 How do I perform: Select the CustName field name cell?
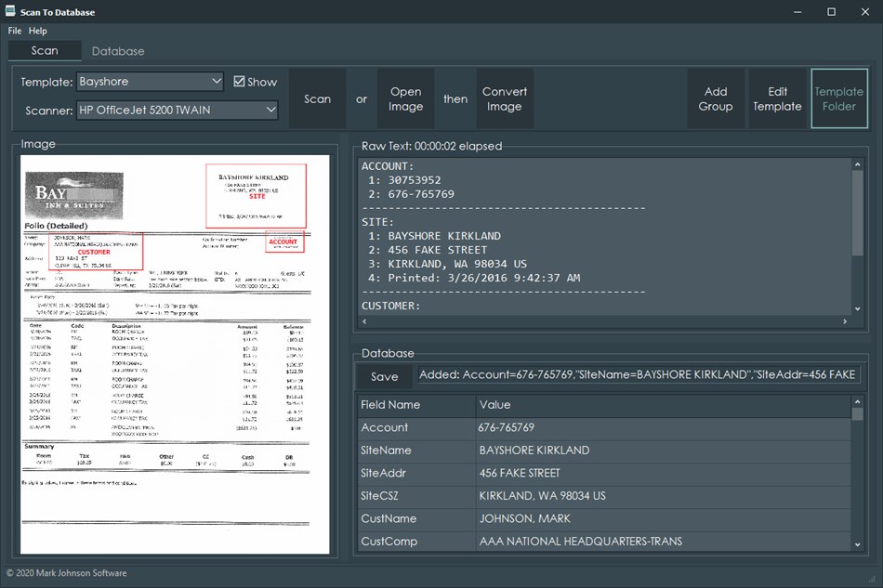[x=416, y=518]
